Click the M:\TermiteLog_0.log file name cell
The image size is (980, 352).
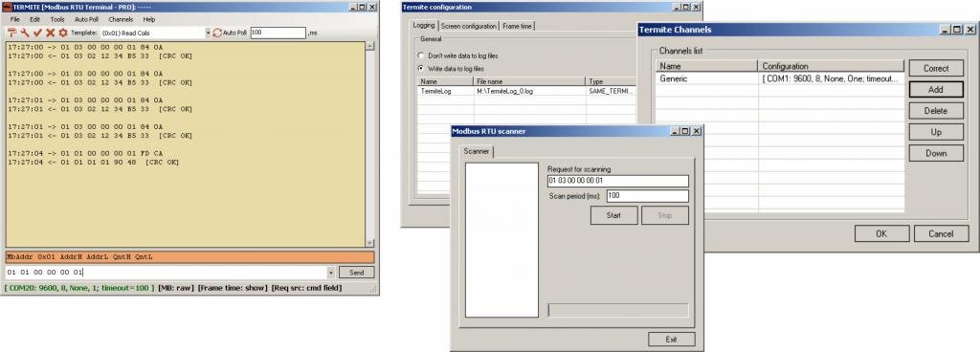pyautogui.click(x=529, y=91)
